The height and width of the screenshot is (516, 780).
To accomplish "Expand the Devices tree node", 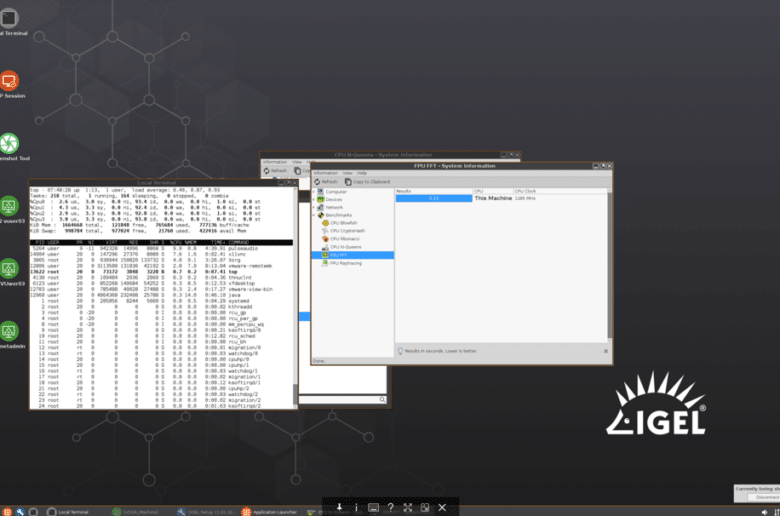I will pos(314,200).
